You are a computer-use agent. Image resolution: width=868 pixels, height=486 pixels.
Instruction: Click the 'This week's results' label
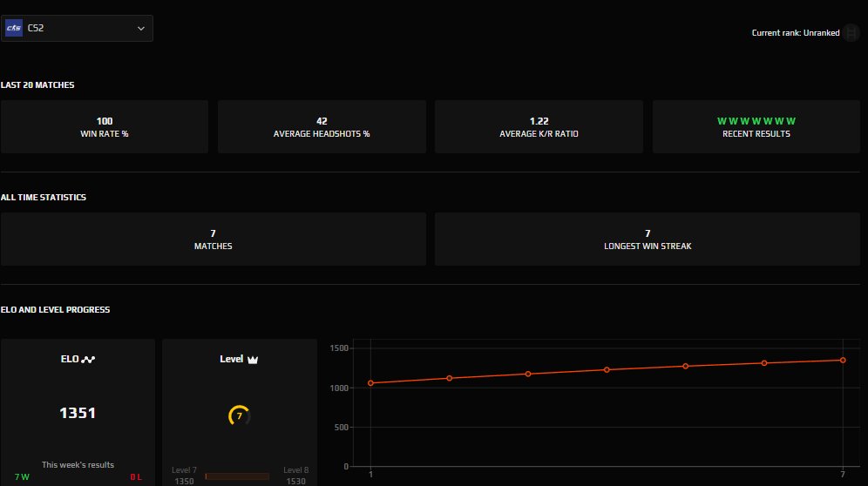point(78,464)
